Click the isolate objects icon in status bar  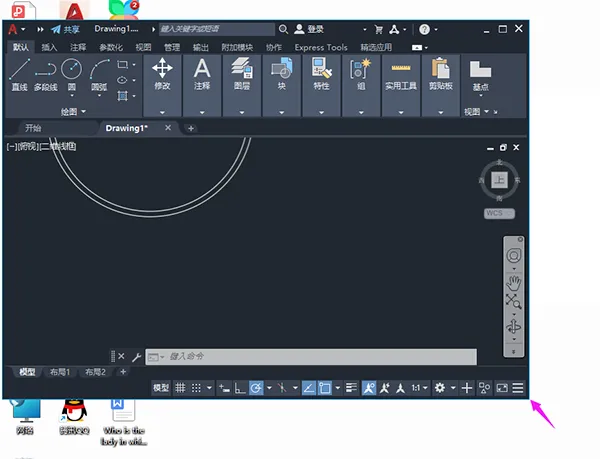tap(484, 388)
